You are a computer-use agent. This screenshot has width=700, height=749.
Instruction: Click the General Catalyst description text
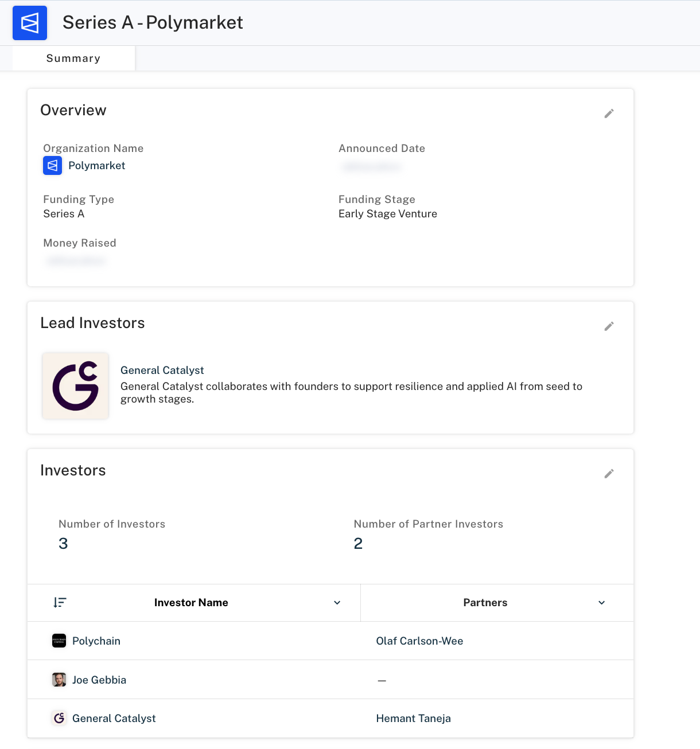pos(351,393)
